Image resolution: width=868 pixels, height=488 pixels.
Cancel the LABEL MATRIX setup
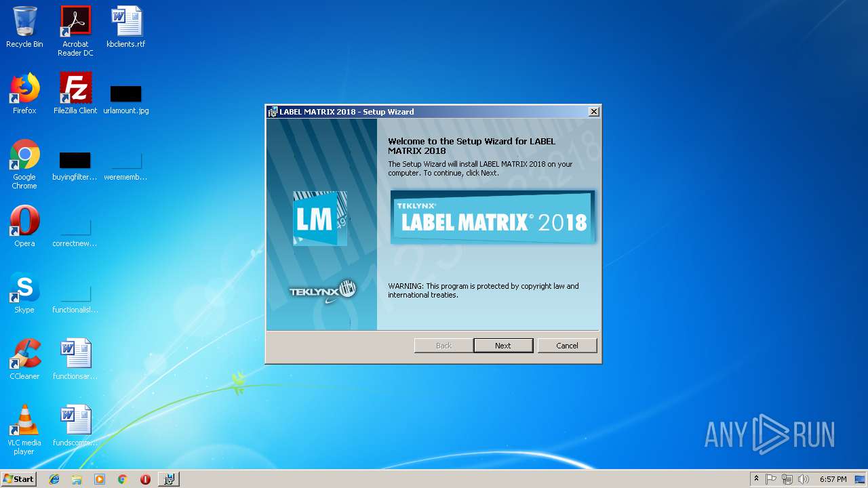coord(567,346)
